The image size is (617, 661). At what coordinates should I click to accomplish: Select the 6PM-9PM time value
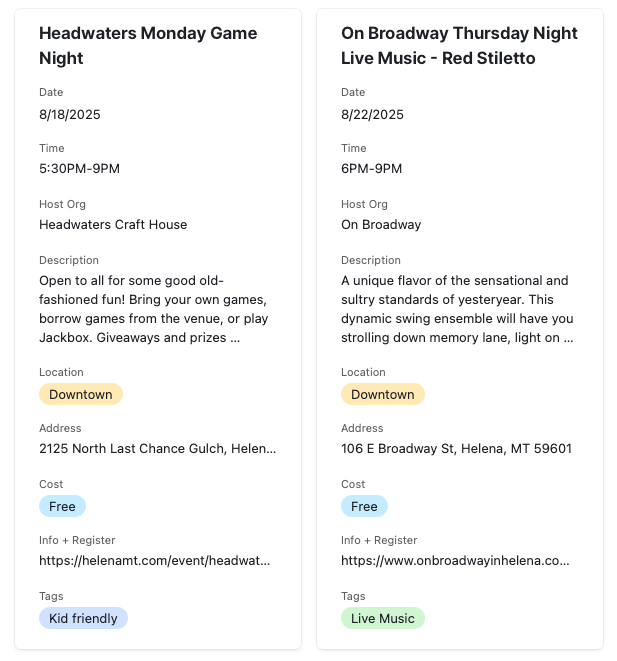coord(371,168)
